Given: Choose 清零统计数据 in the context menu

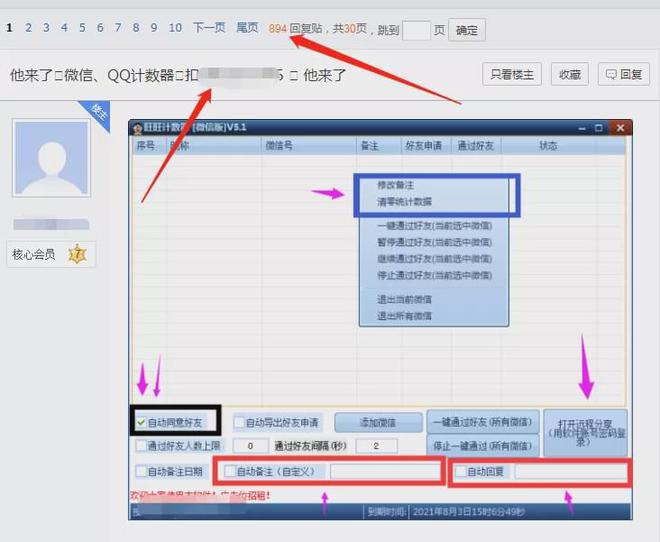Looking at the screenshot, I should (x=404, y=202).
